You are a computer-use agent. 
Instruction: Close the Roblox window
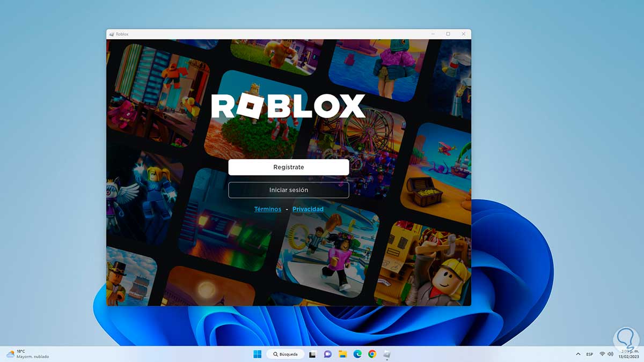pyautogui.click(x=464, y=34)
